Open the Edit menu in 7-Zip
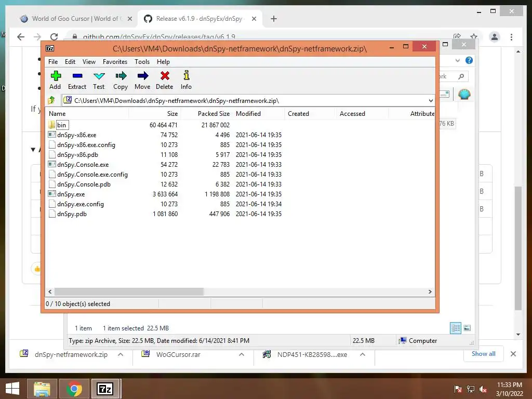 point(70,62)
